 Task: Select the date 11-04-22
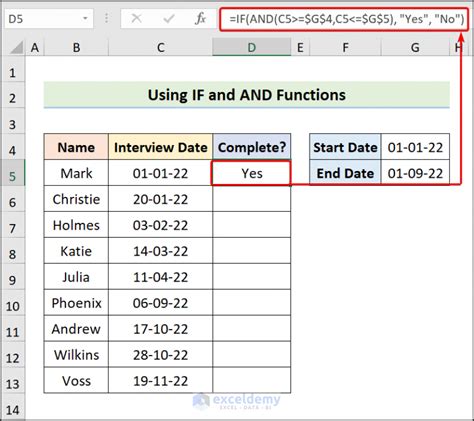160,277
